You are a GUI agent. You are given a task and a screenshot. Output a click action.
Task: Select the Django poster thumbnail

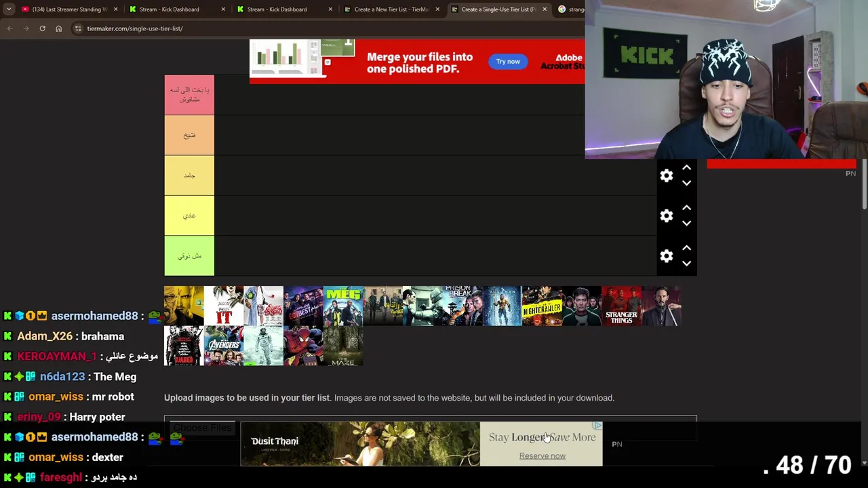point(184,346)
